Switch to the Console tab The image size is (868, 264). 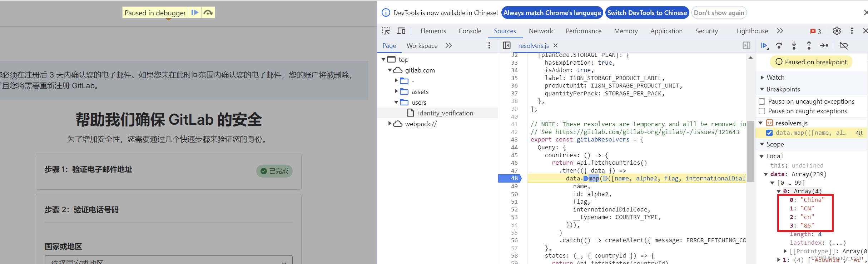pos(470,31)
